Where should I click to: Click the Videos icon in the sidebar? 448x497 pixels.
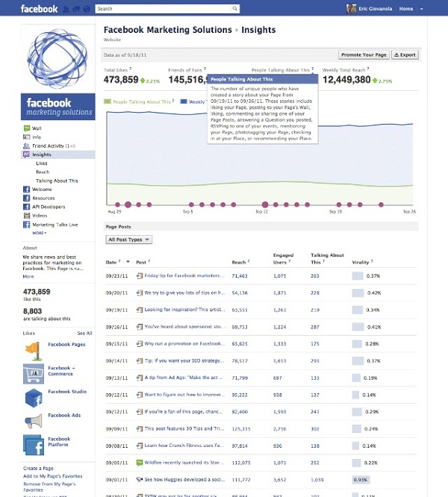pyautogui.click(x=27, y=216)
